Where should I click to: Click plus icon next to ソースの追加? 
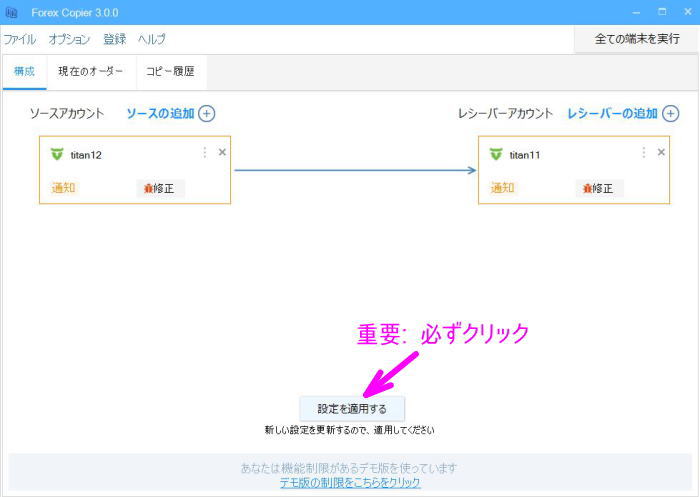[206, 113]
